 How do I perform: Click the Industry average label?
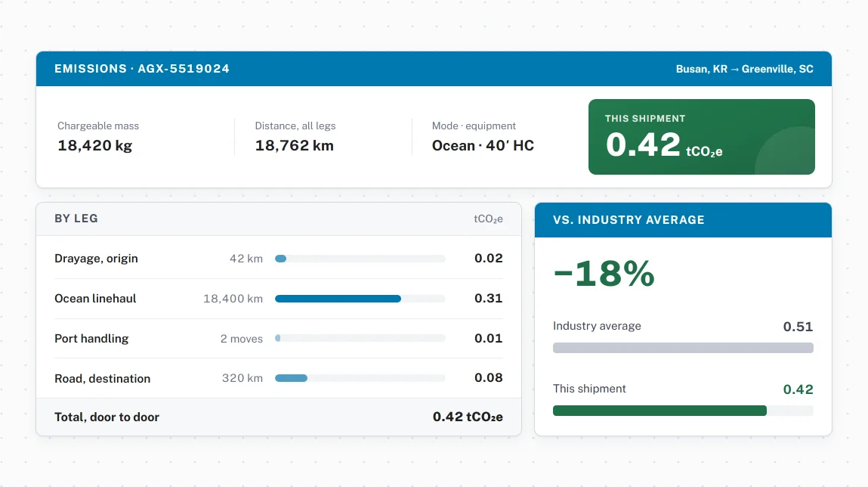(x=597, y=326)
